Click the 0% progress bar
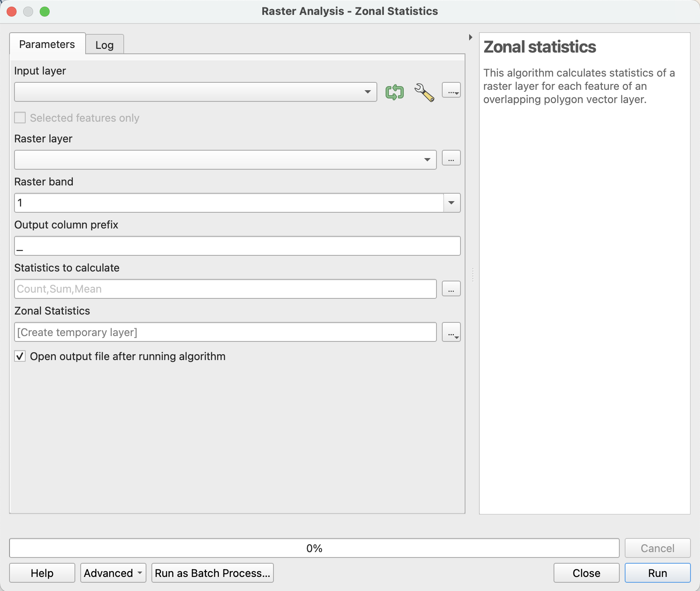Screen dimensions: 700x591 (x=314, y=548)
